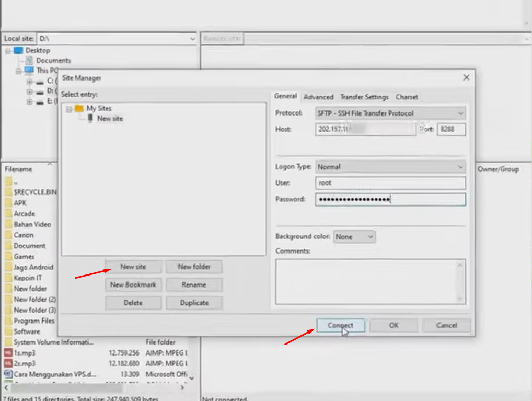Select the Desktop icon in local tree
This screenshot has height=401, width=532.
pos(19,50)
